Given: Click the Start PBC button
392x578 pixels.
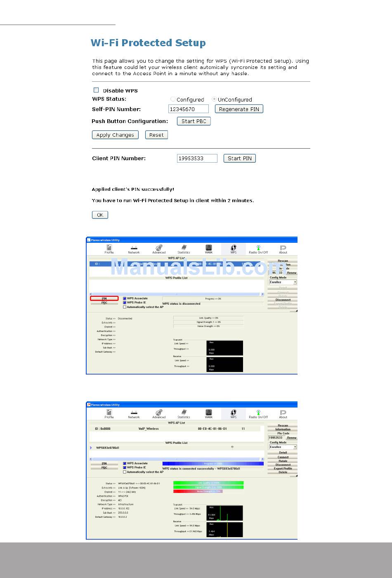Looking at the screenshot, I should click(194, 121).
